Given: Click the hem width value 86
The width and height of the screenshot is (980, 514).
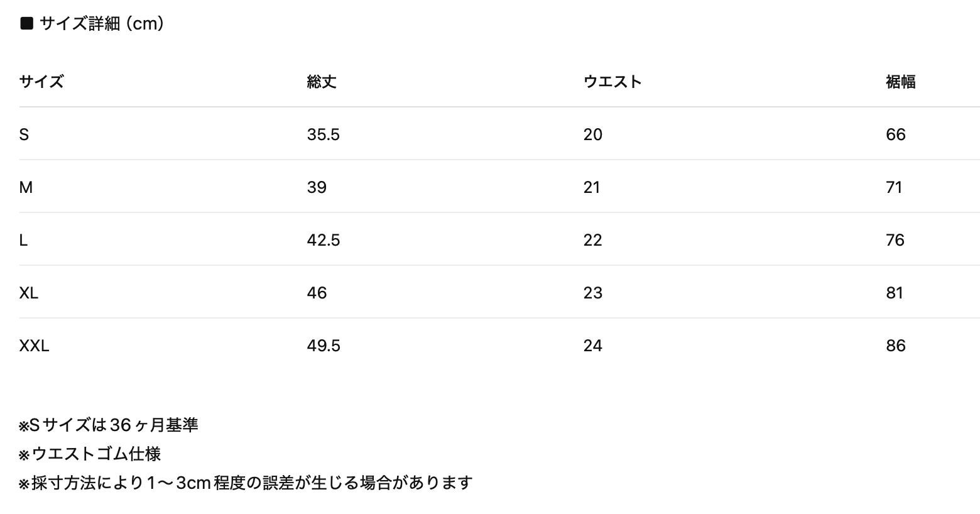Looking at the screenshot, I should [x=895, y=346].
